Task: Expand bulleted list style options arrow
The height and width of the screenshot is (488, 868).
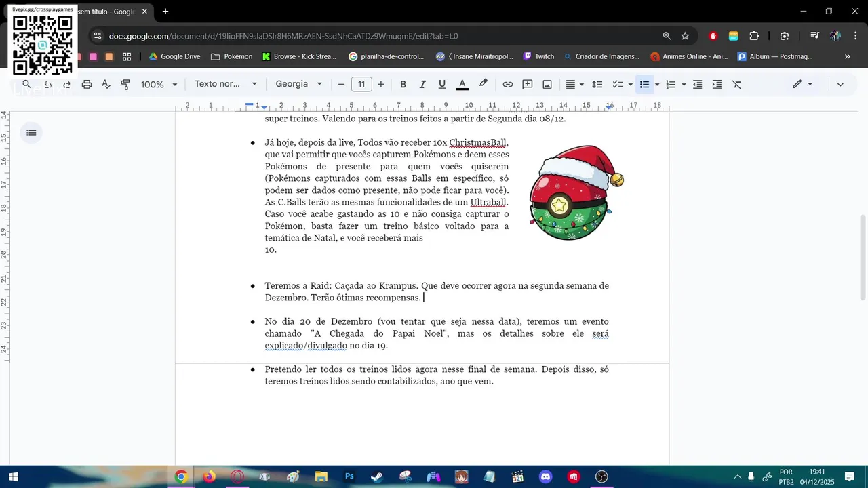Action: 657,85
